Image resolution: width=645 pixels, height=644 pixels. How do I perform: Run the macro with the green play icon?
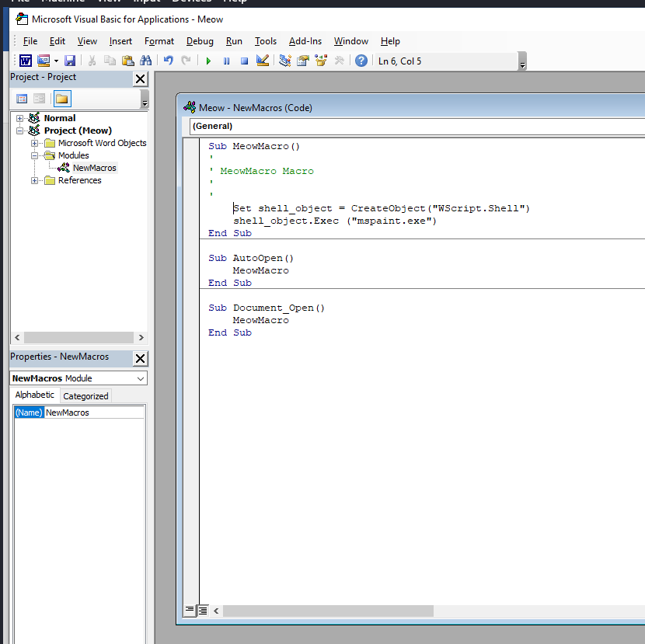[x=208, y=61]
